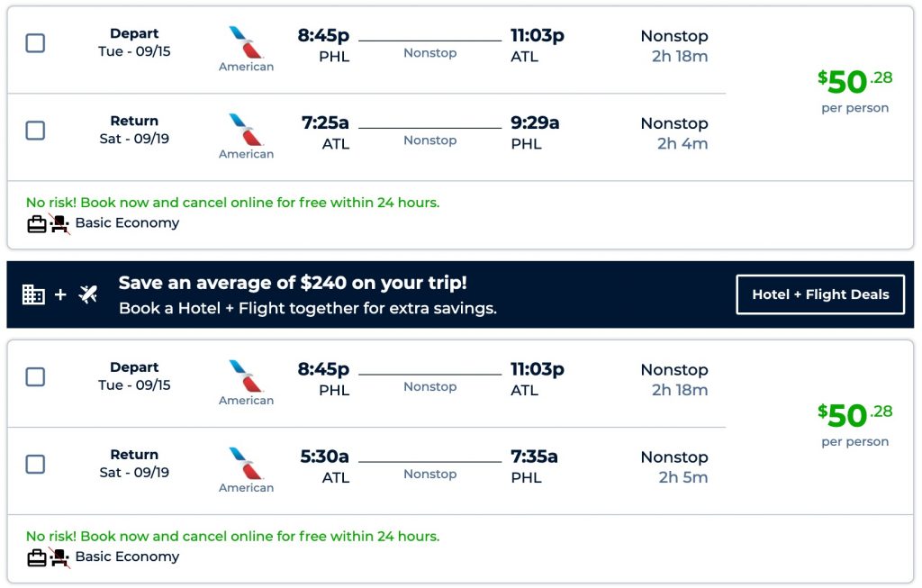Viewport: 922px width, 588px height.
Task: Click the Nonstop 2h 5m duration text
Action: click(674, 466)
